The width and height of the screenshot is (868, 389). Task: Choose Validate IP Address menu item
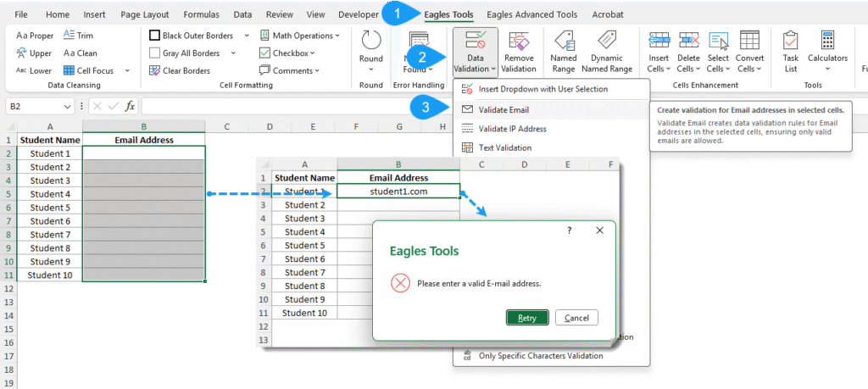coord(551,129)
